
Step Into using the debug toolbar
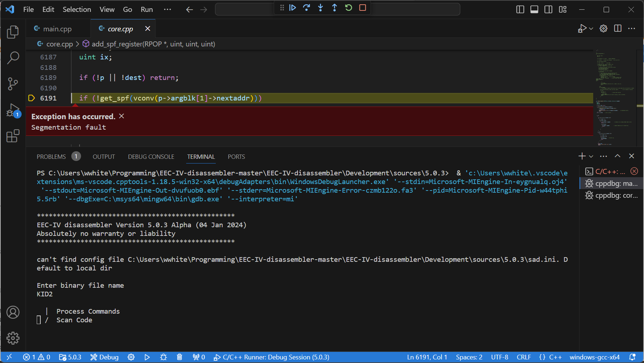click(x=321, y=8)
